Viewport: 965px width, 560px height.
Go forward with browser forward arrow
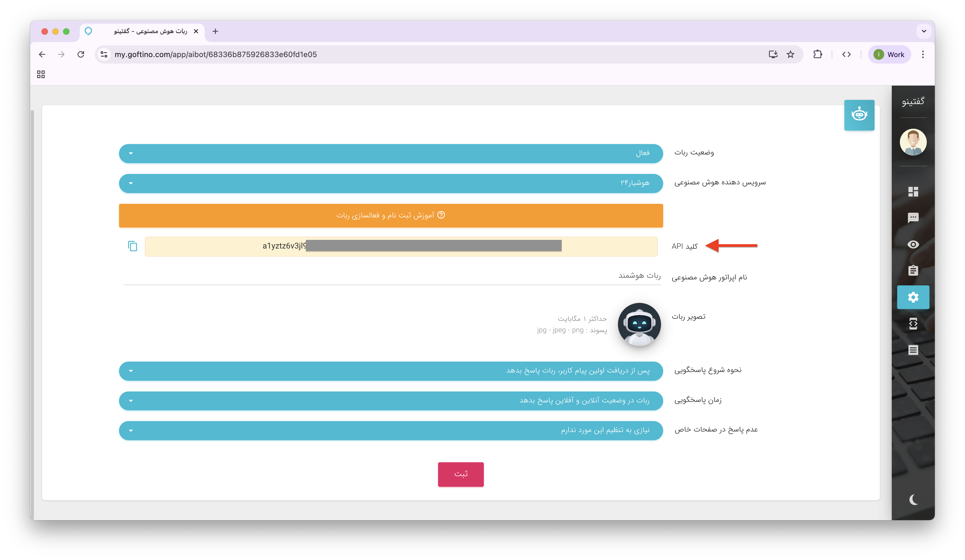click(61, 54)
